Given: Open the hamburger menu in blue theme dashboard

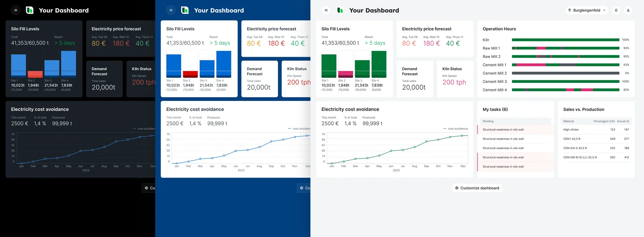Looking at the screenshot, I should 171,10.
